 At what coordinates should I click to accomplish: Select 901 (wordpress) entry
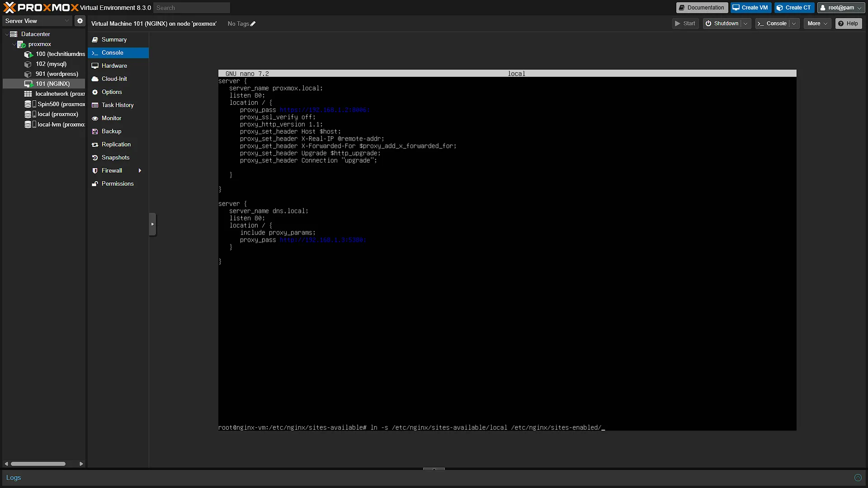[x=51, y=74]
